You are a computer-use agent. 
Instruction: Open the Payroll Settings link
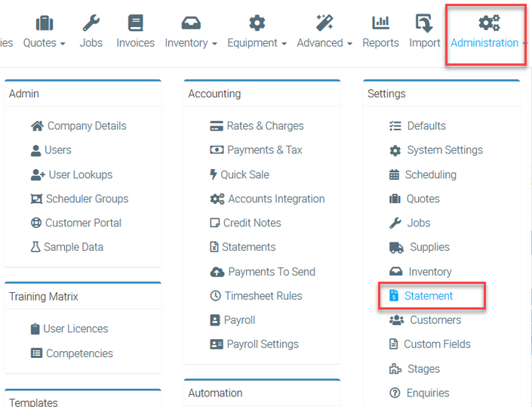263,344
